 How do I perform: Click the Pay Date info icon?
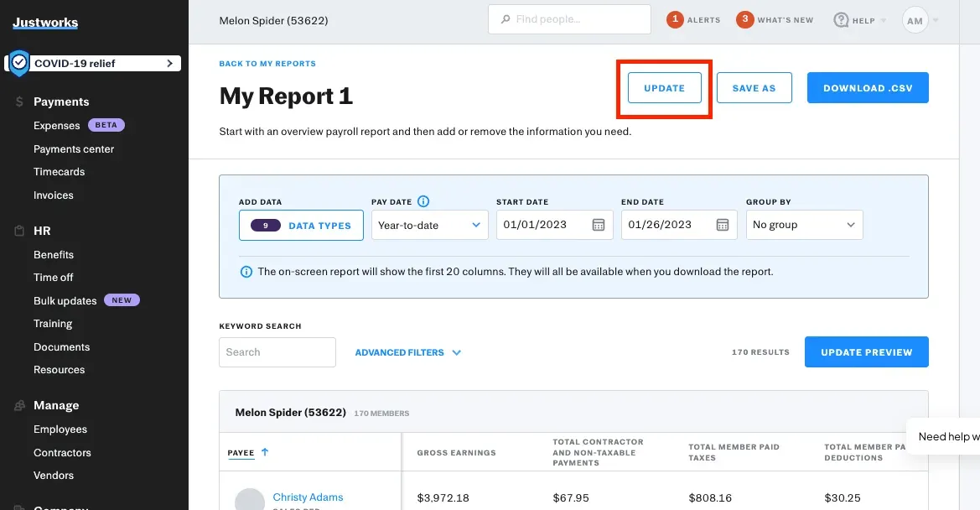(x=424, y=200)
